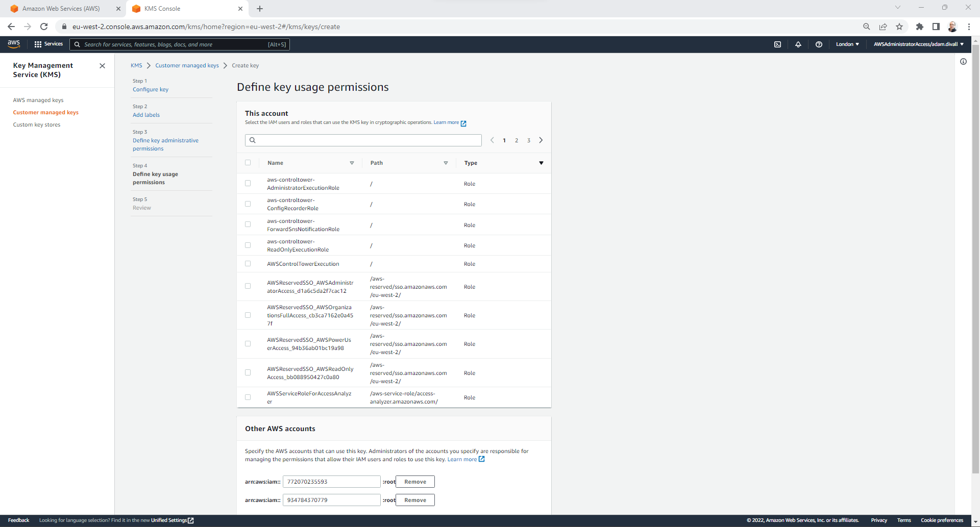Screen dimensions: 980x527
Task: Open the info panel icon at right
Action: (x=963, y=62)
